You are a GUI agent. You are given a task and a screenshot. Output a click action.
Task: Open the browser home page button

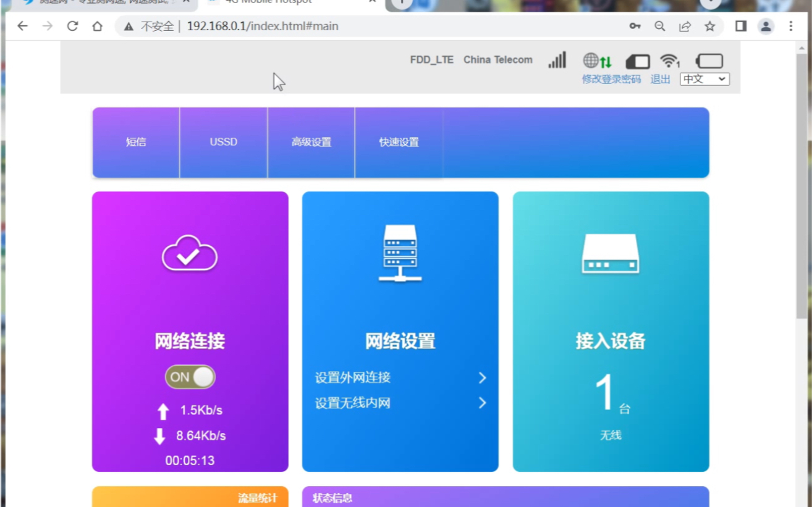click(x=97, y=26)
